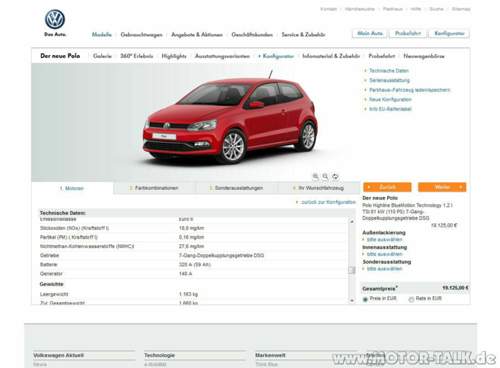500x368 pixels.
Task: Open Highlights in Polo submenu
Action: tap(174, 56)
